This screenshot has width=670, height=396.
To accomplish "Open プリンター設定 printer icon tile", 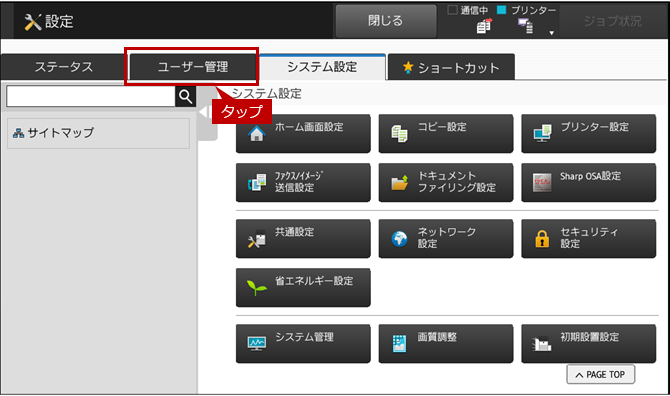I will 588,133.
